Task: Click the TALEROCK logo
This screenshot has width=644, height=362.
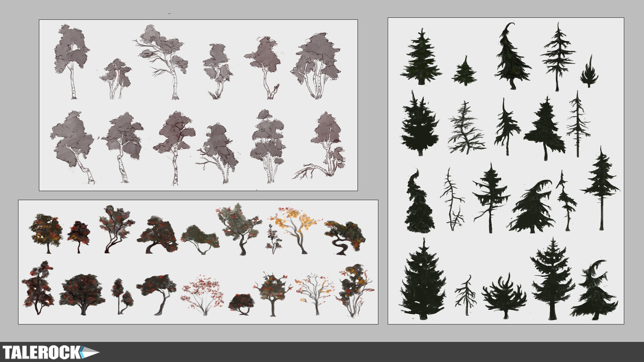Action: click(x=50, y=352)
